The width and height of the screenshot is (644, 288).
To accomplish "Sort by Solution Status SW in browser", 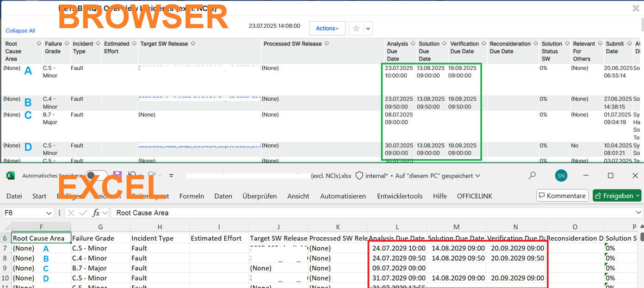I will tap(567, 43).
